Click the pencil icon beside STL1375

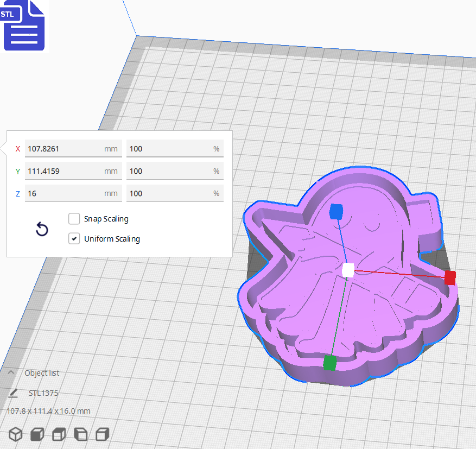[13, 393]
